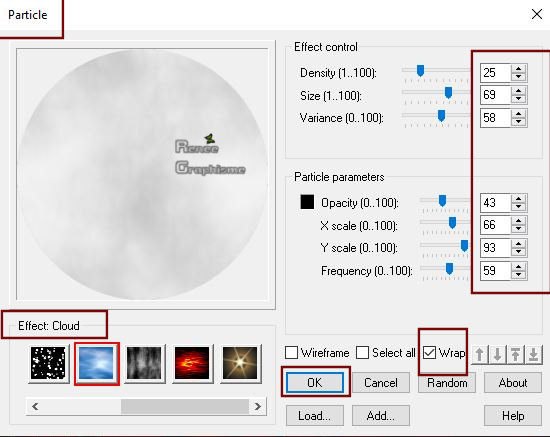Increase Density value with up stepper
550x437 pixels.
(x=519, y=69)
